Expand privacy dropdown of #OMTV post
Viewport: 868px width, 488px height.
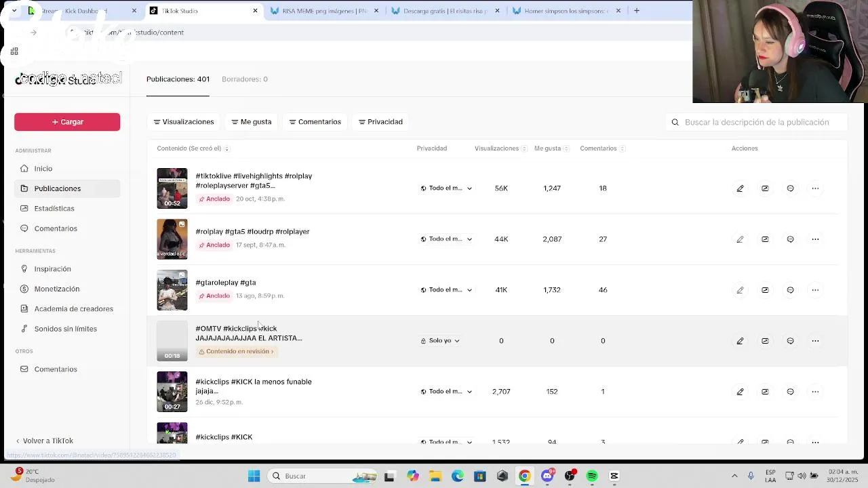pyautogui.click(x=440, y=341)
